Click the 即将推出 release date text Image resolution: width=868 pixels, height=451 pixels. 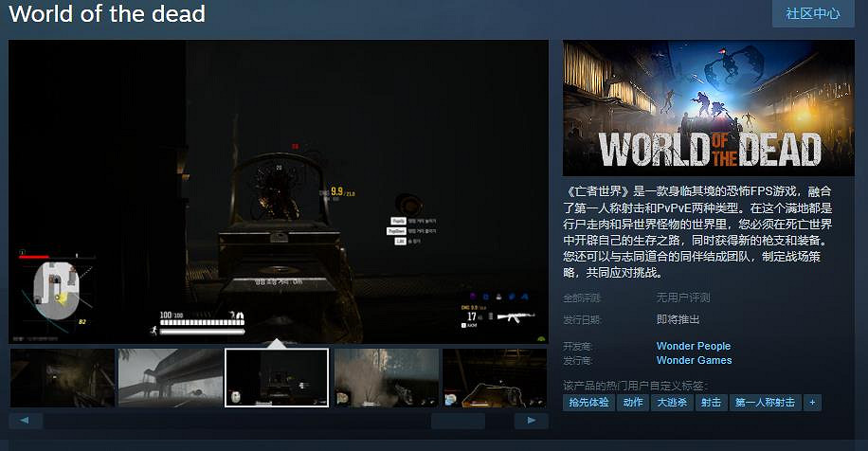pyautogui.click(x=678, y=319)
